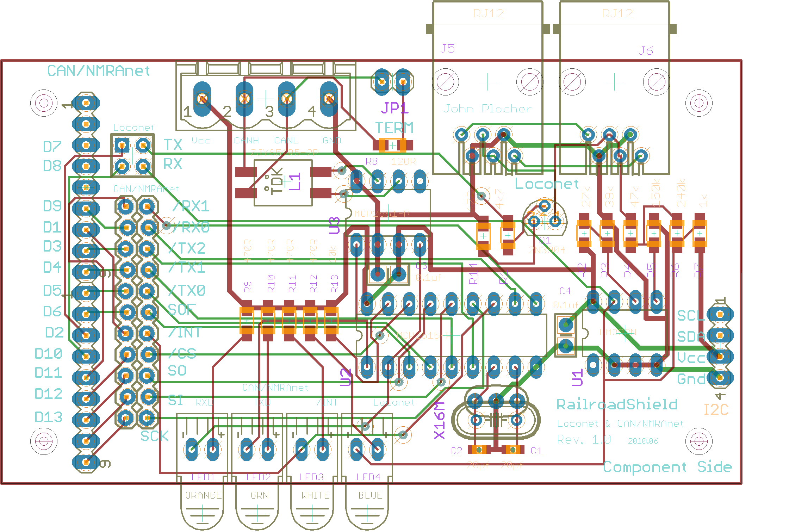The height and width of the screenshot is (532, 789).
Task: Click the D7 pin label
Action: (52, 147)
